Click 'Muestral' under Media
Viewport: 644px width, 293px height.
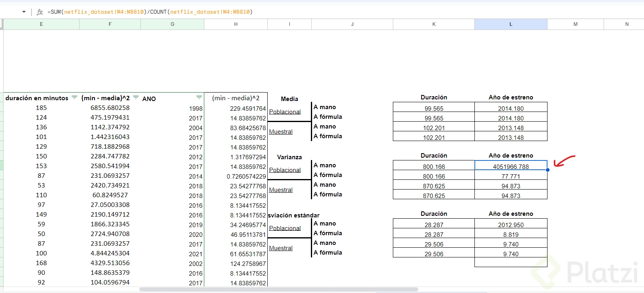click(x=281, y=132)
